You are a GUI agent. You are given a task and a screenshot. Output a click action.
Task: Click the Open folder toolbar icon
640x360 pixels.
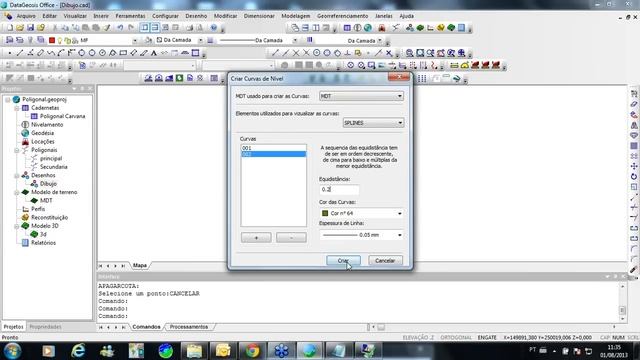[20, 28]
